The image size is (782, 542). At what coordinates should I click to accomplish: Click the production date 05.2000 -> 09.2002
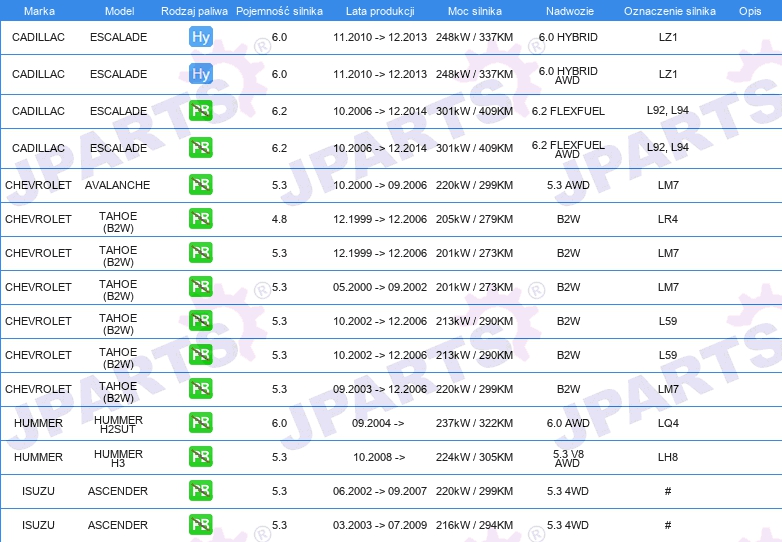(x=380, y=287)
